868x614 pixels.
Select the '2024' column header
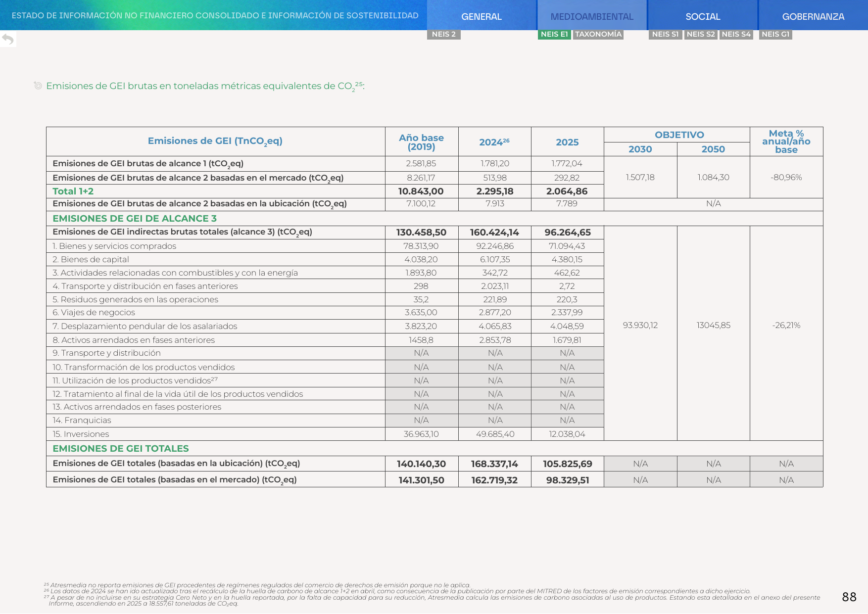pyautogui.click(x=494, y=142)
